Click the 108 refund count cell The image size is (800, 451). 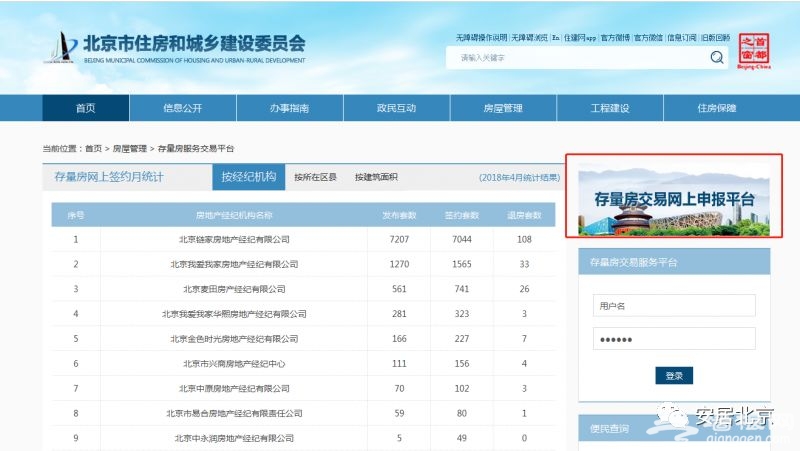(524, 239)
